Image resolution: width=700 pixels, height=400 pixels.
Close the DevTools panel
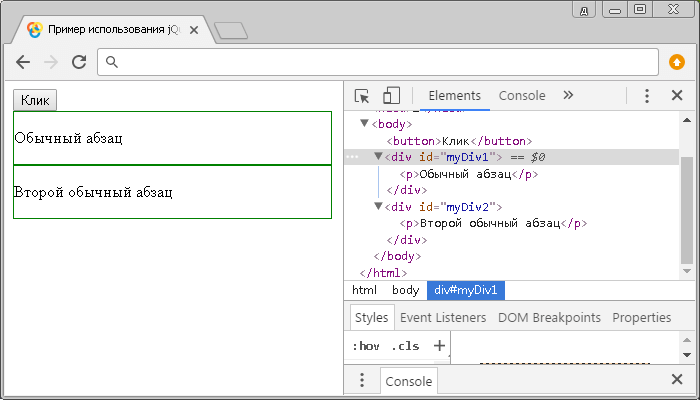677,95
